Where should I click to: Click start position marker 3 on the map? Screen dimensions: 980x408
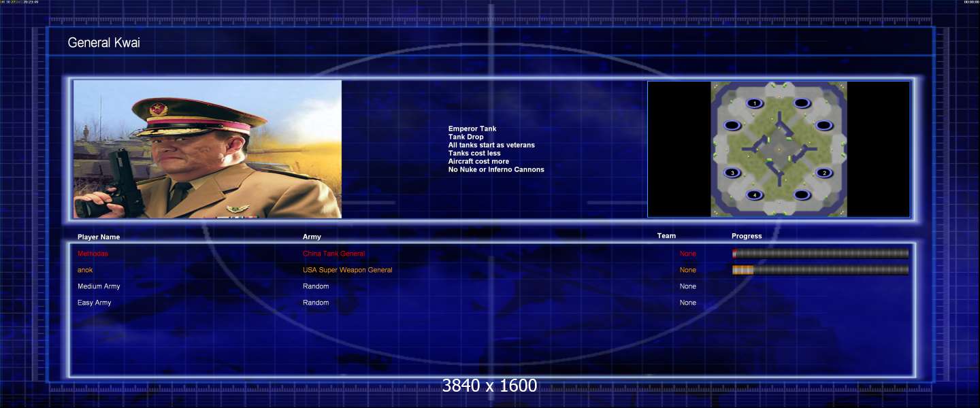coord(732,173)
